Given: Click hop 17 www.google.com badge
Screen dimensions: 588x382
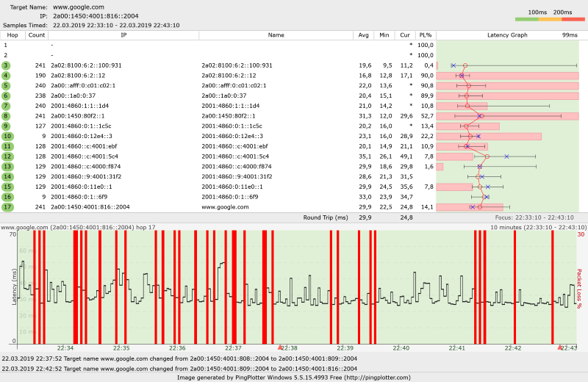Looking at the screenshot, I should point(7,207).
